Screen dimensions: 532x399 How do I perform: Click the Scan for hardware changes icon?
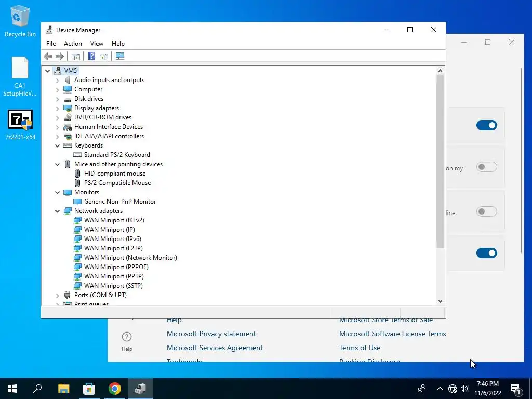[120, 56]
